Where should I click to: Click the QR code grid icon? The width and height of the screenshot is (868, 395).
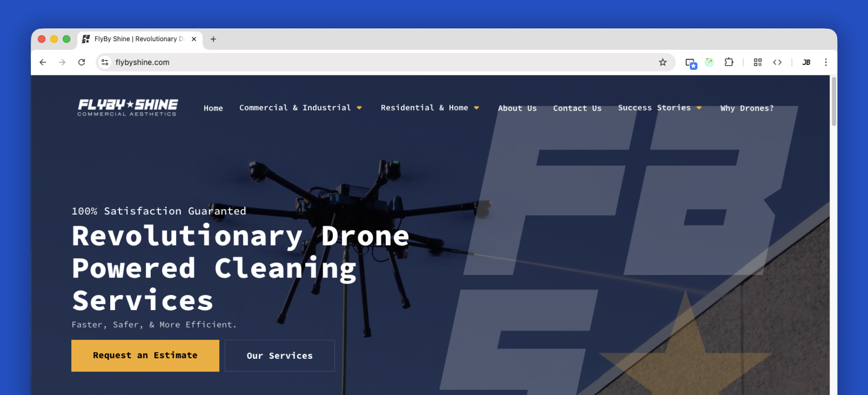click(757, 62)
